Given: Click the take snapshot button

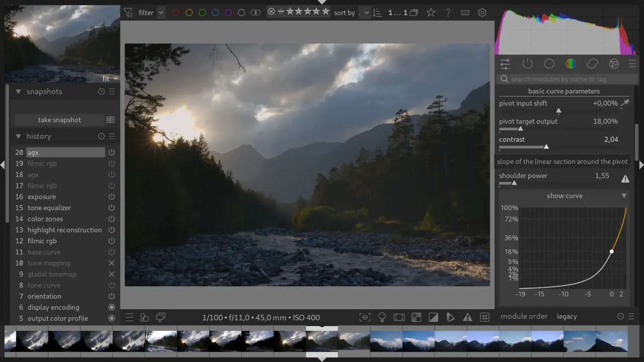Looking at the screenshot, I should tap(59, 120).
